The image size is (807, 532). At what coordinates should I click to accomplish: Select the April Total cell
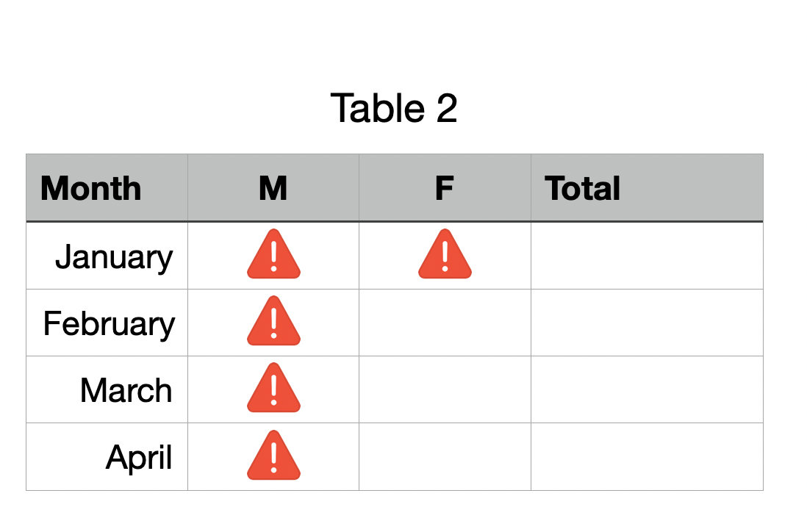click(647, 457)
